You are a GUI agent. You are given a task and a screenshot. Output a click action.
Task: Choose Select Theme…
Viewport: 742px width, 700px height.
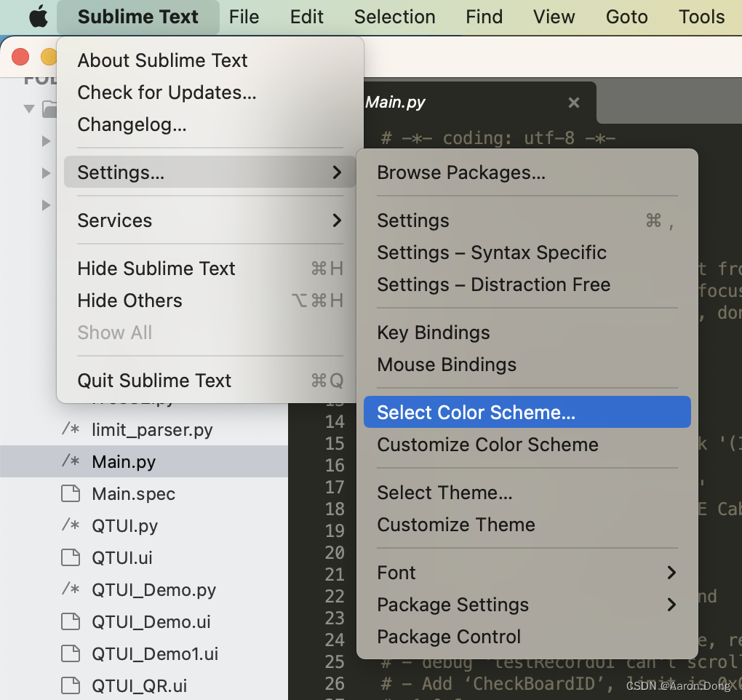(527, 493)
